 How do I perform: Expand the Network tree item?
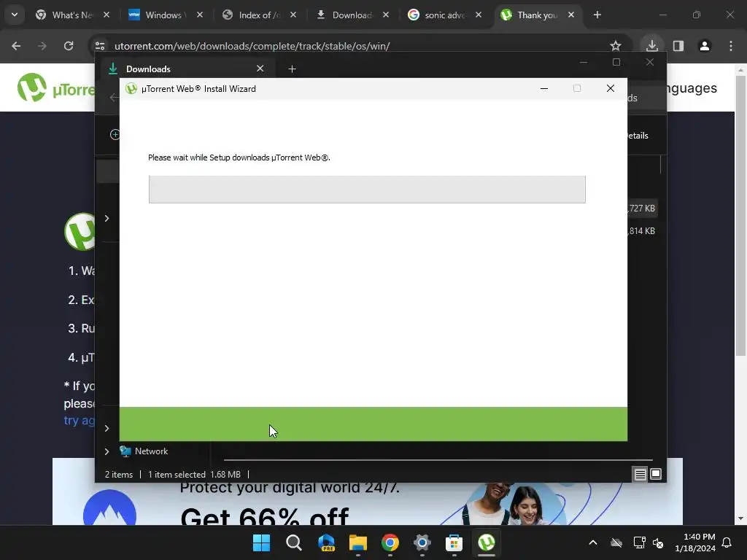pos(107,451)
